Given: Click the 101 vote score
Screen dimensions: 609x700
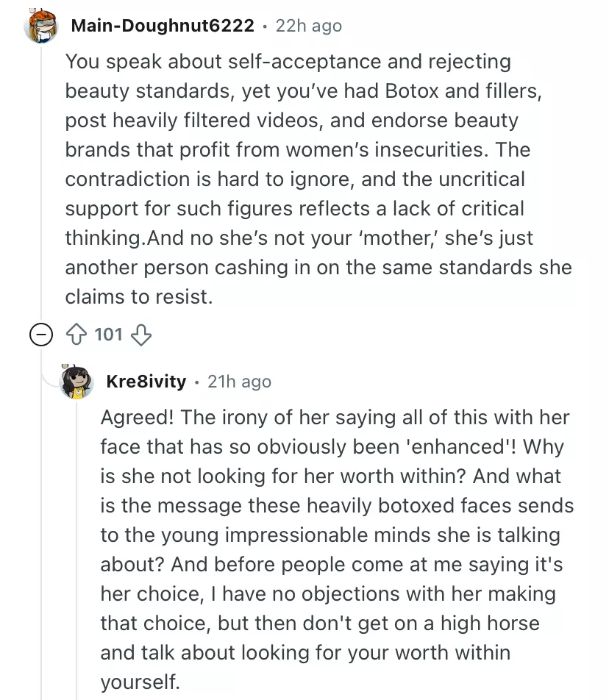Looking at the screenshot, I should pos(109,335).
